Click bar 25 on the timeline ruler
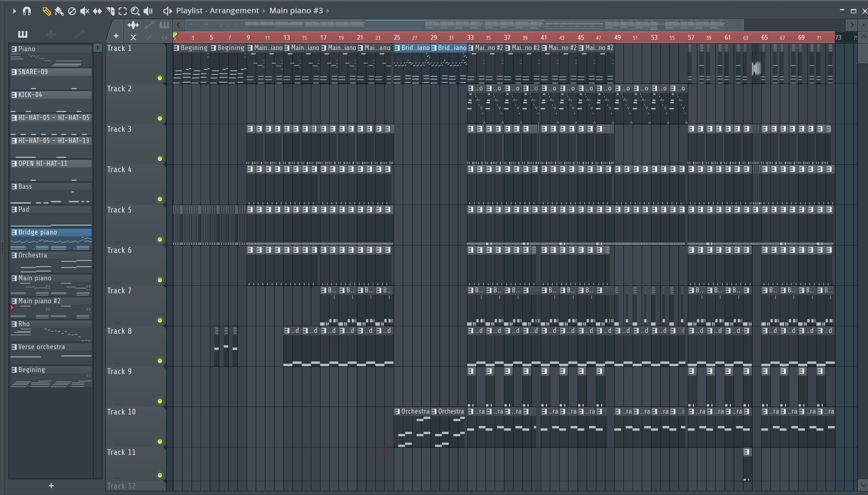Screen dimensions: 868x495 [397, 37]
